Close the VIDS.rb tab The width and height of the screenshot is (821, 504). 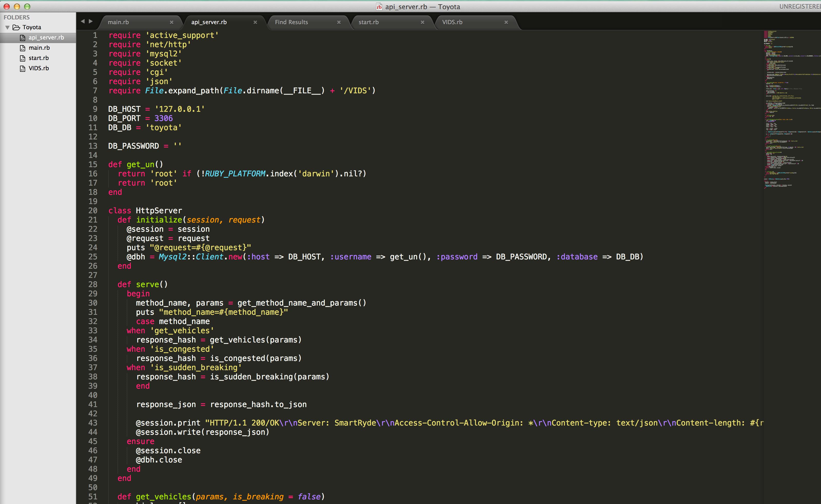pos(506,22)
